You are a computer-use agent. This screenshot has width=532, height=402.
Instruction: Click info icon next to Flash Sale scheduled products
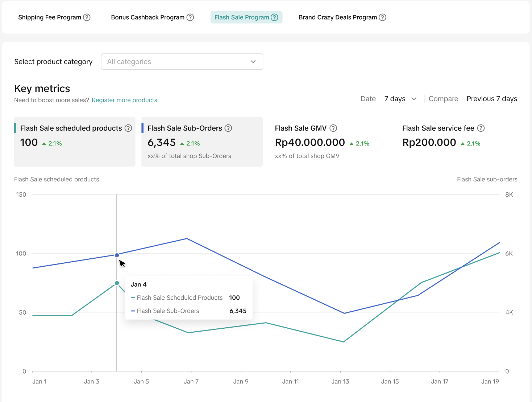(128, 128)
